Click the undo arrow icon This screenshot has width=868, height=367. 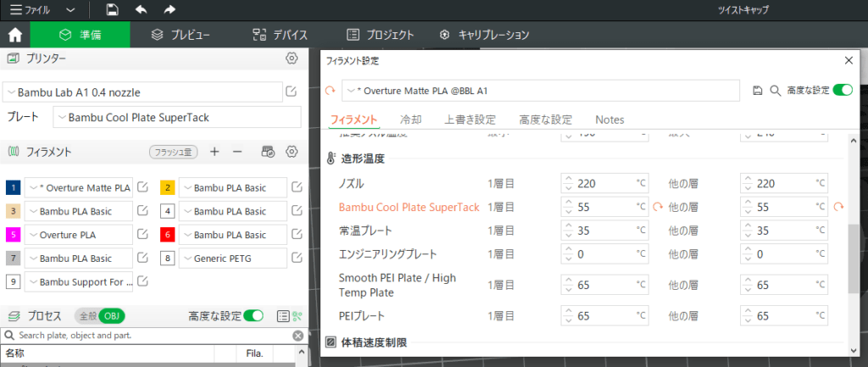tap(142, 9)
